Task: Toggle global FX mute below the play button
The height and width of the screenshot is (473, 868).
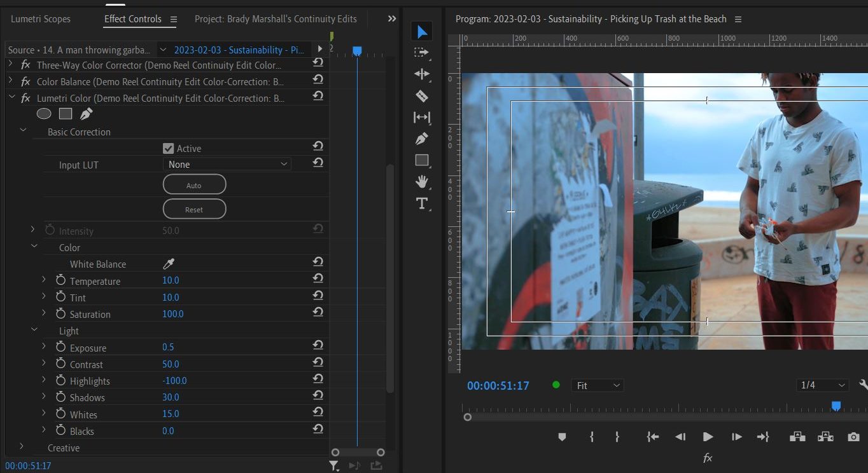Action: (708, 458)
